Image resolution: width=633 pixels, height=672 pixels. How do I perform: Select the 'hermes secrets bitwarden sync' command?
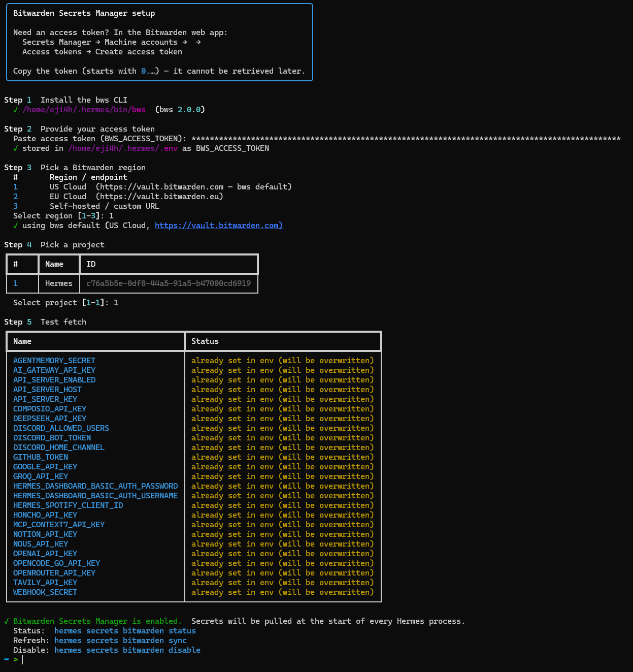(120, 641)
